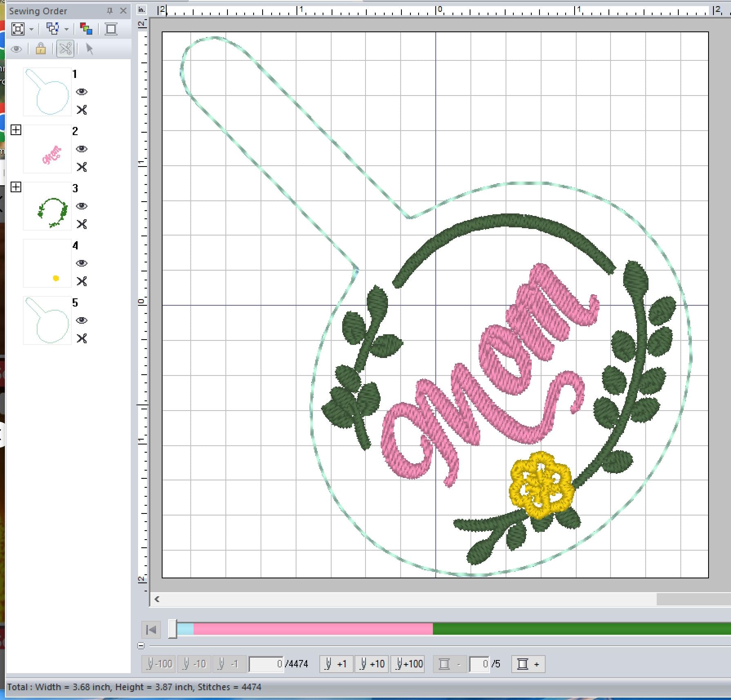Click the current stitch number input field
The width and height of the screenshot is (731, 700).
[266, 664]
